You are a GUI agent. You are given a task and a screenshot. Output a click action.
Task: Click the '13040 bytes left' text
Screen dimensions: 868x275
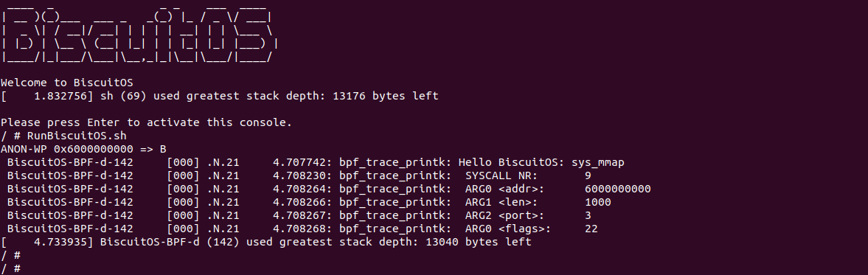tap(479, 243)
